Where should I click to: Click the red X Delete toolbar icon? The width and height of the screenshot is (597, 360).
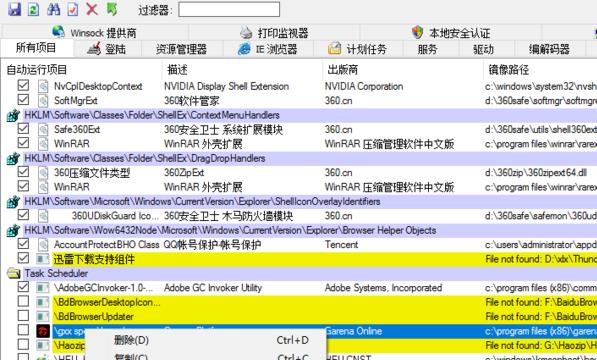point(92,9)
